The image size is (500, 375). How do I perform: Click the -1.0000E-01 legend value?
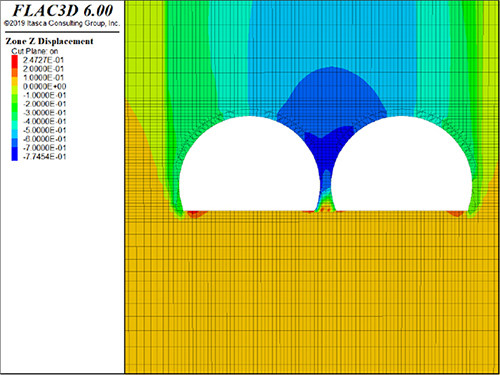coord(44,95)
